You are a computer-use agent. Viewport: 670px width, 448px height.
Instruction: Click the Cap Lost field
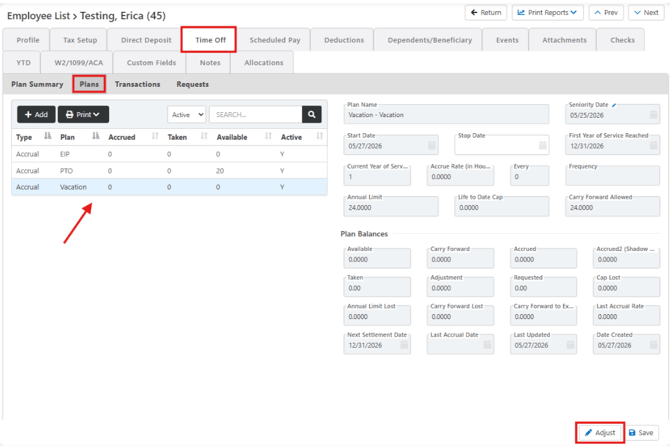tap(626, 287)
